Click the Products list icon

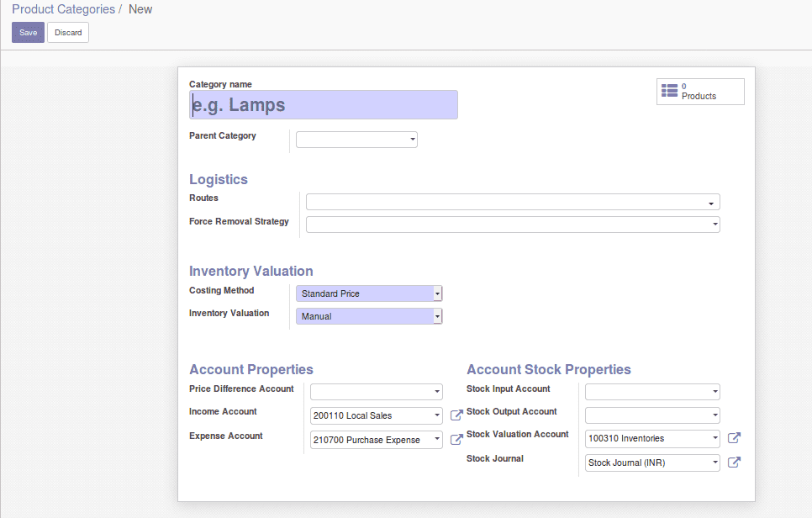(x=669, y=91)
